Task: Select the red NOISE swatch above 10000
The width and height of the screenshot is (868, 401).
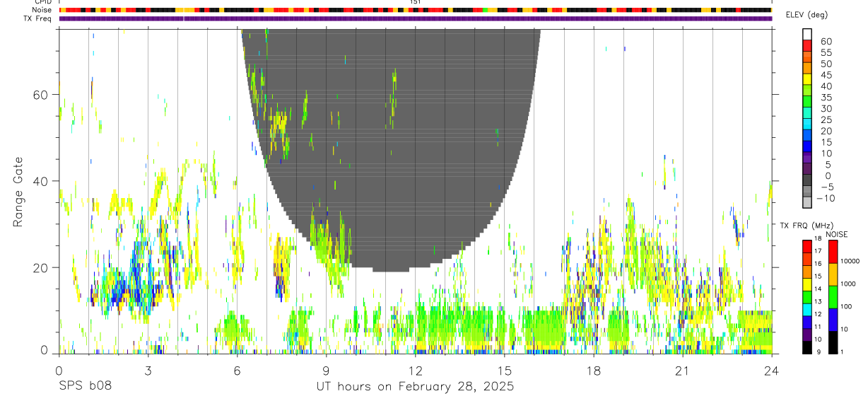Action: 833,252
